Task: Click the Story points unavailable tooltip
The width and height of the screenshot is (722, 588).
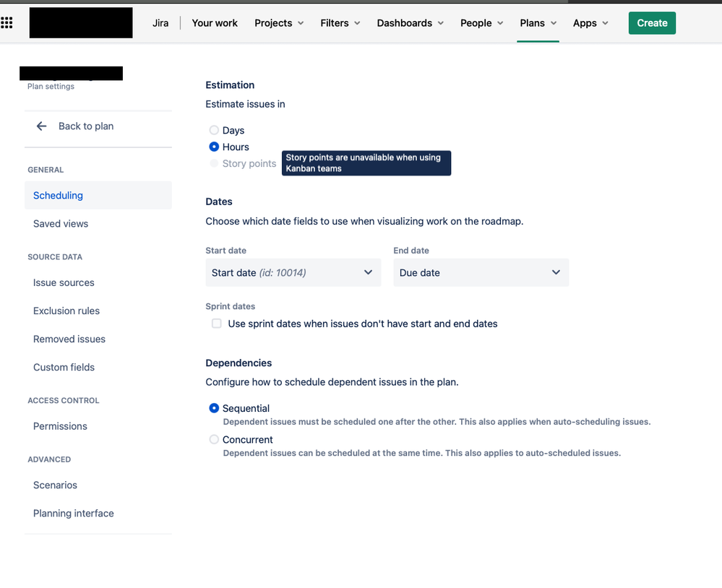Action: coord(366,163)
